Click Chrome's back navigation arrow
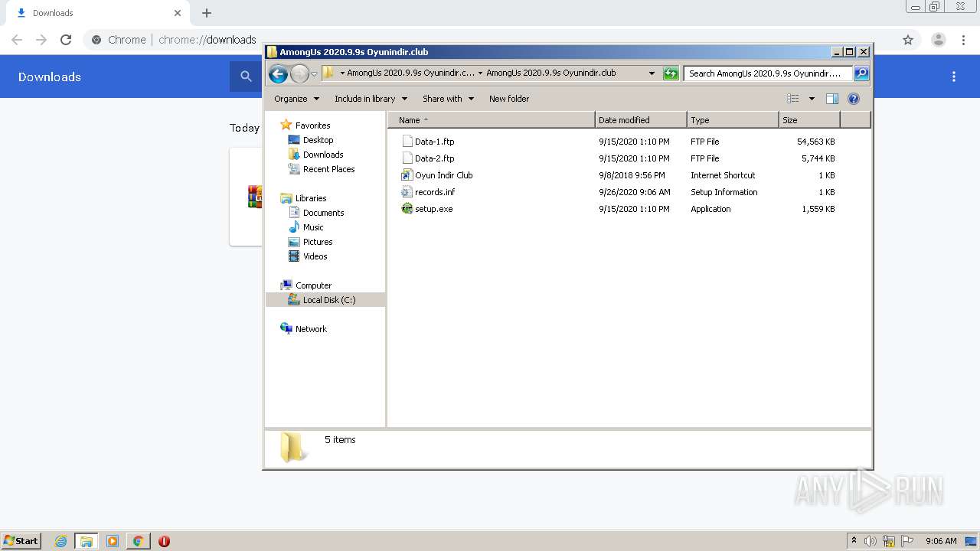This screenshot has height=551, width=980. (x=17, y=40)
